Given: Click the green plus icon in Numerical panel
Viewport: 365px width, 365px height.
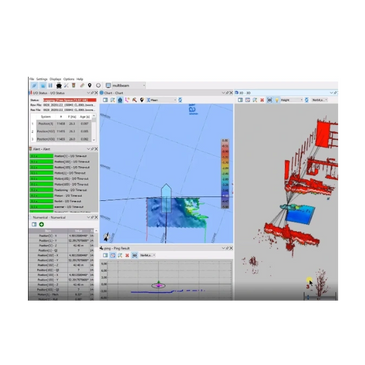Looking at the screenshot, I should (41, 224).
